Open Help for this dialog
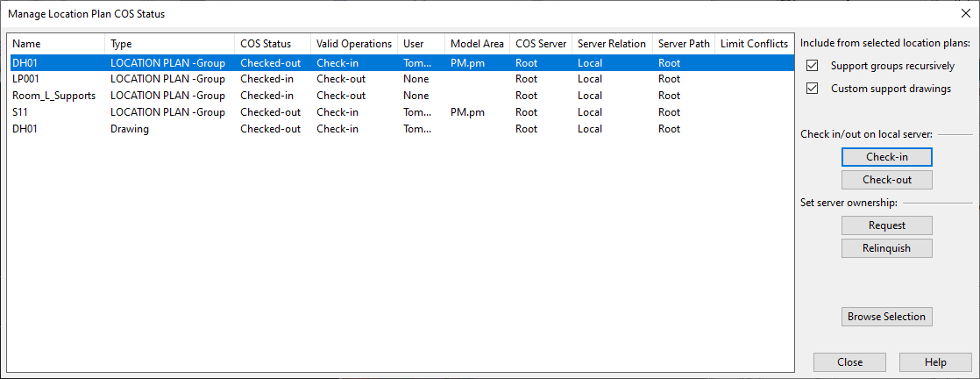Screen dimensions: 980x379 (x=934, y=362)
